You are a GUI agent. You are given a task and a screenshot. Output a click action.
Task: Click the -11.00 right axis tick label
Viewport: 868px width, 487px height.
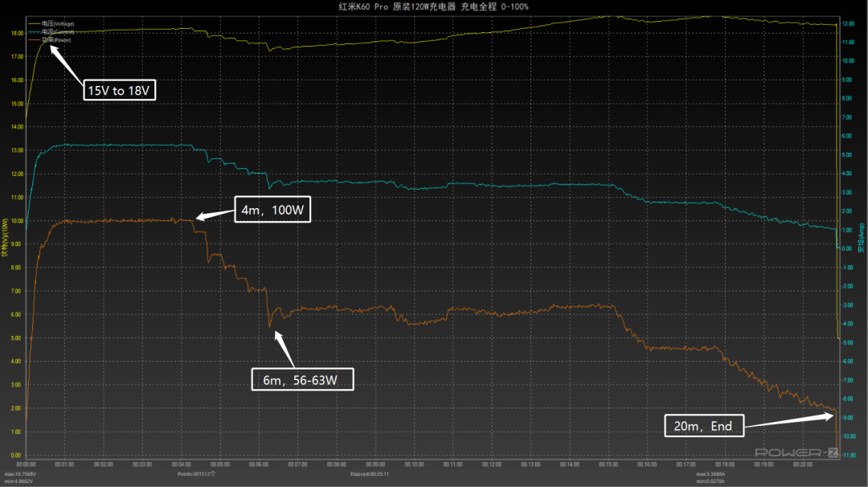pos(849,455)
